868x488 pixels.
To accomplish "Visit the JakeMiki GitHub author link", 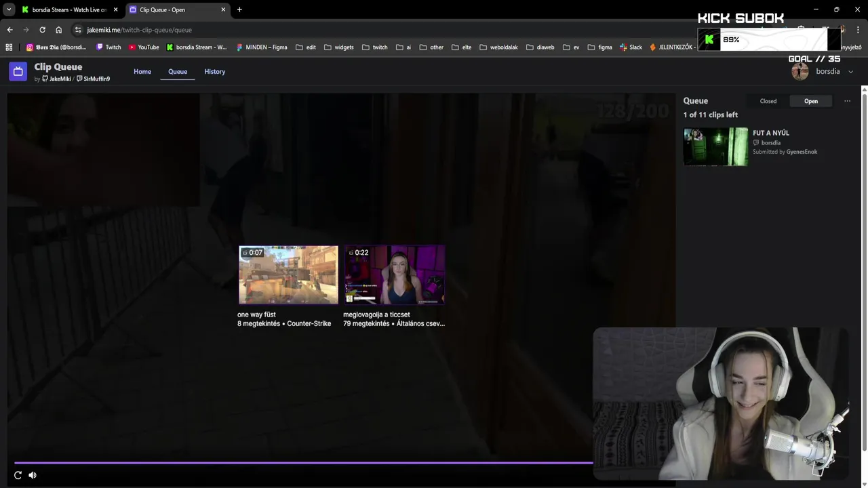I will (56, 79).
